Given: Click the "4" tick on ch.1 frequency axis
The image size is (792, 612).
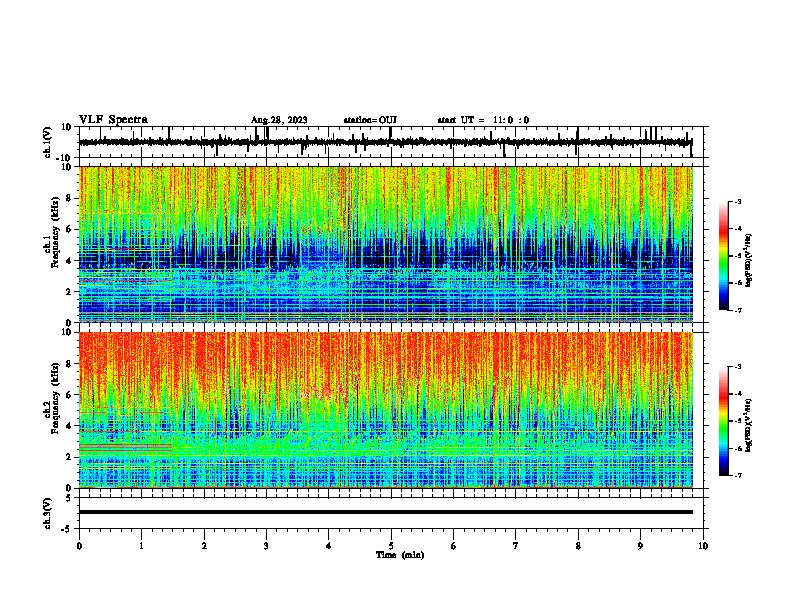Looking at the screenshot, I should [69, 261].
